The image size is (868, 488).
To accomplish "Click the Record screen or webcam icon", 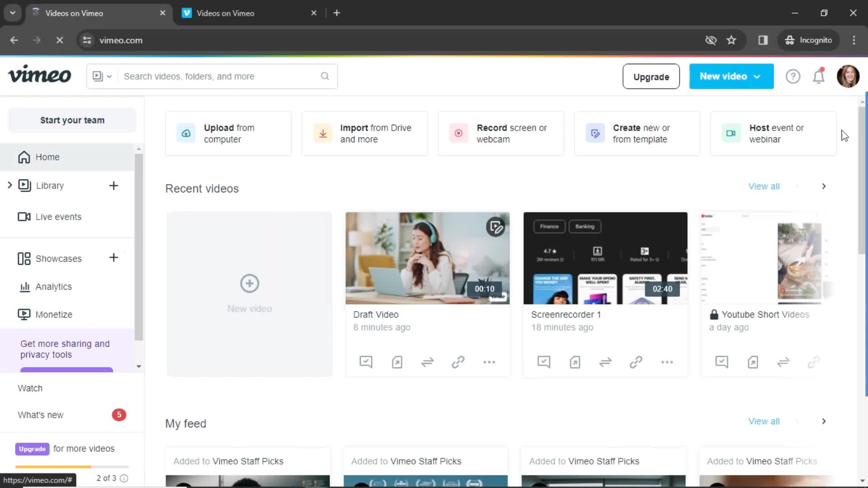I will coord(459,133).
